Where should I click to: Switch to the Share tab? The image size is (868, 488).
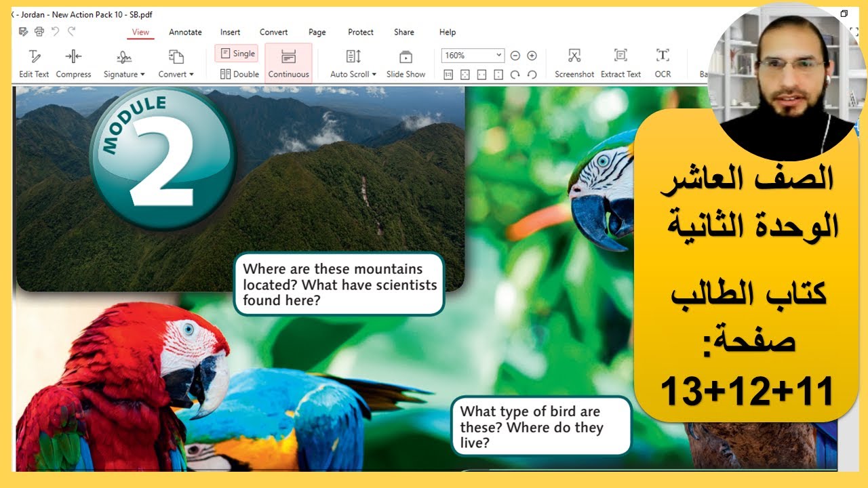pos(404,32)
